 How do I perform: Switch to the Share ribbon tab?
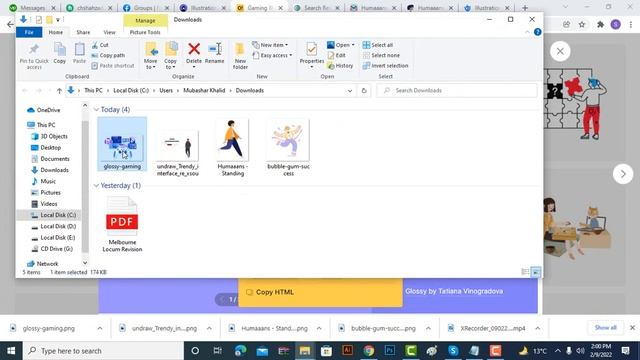tap(83, 32)
